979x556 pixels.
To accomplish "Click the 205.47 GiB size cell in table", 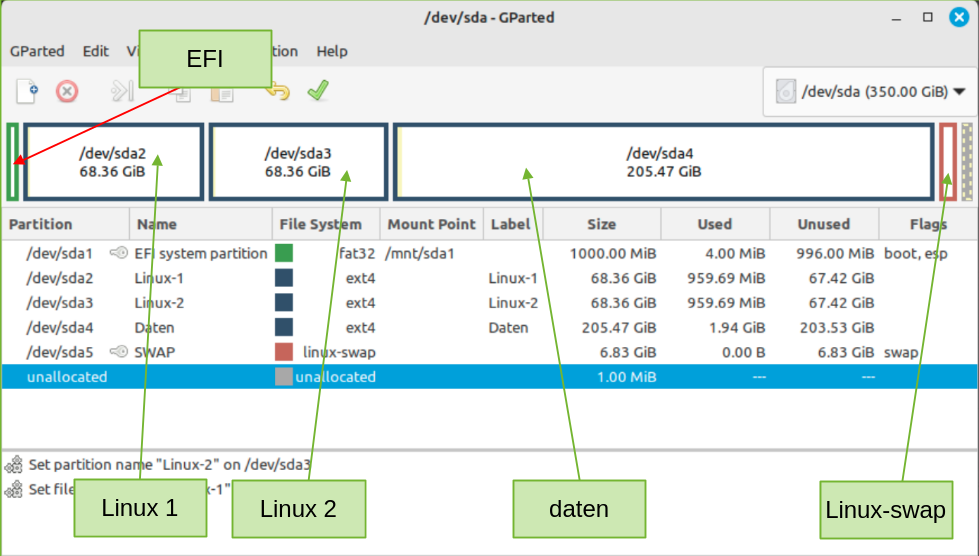I will coord(619,328).
